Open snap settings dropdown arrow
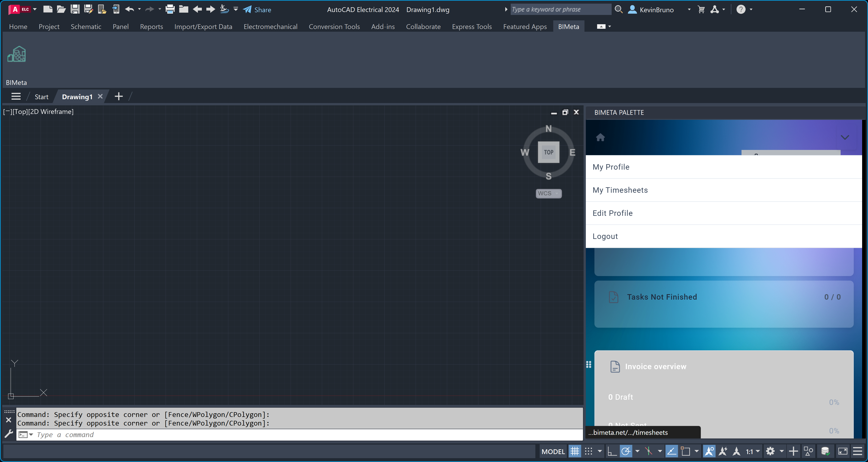The width and height of the screenshot is (868, 462). point(600,451)
